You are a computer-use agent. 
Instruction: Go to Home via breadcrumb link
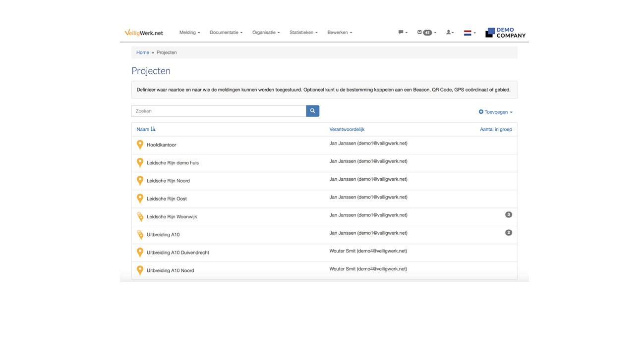142,52
